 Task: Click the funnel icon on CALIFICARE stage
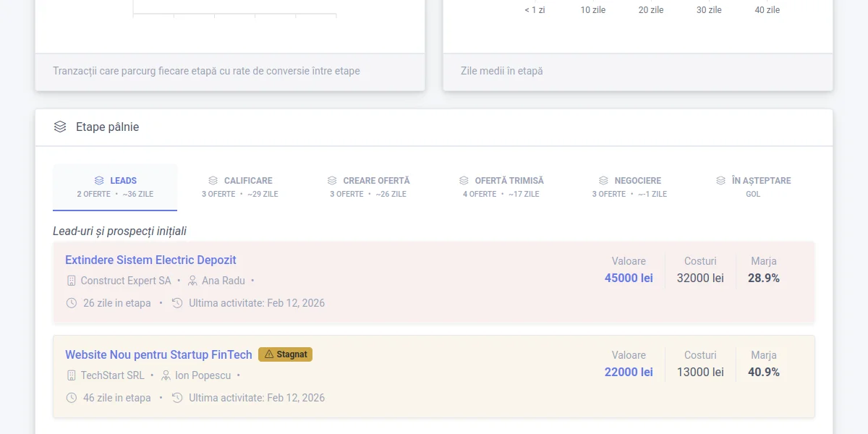[212, 180]
